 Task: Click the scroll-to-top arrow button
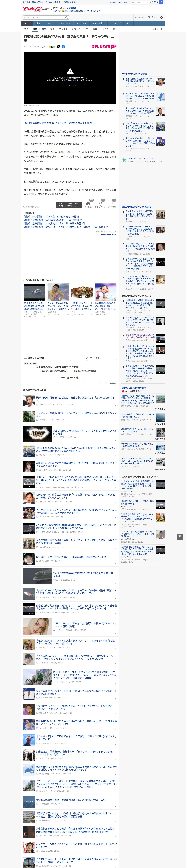180,536
